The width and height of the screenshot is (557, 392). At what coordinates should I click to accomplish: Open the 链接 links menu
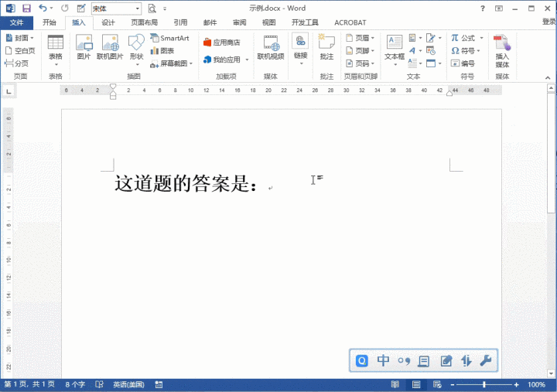click(x=300, y=49)
